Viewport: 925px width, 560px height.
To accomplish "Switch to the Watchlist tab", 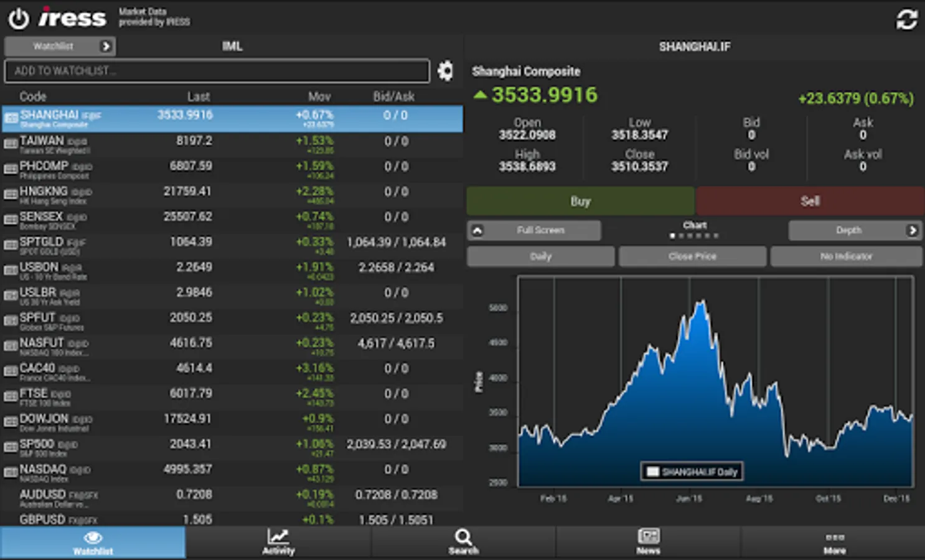I will coord(93,543).
